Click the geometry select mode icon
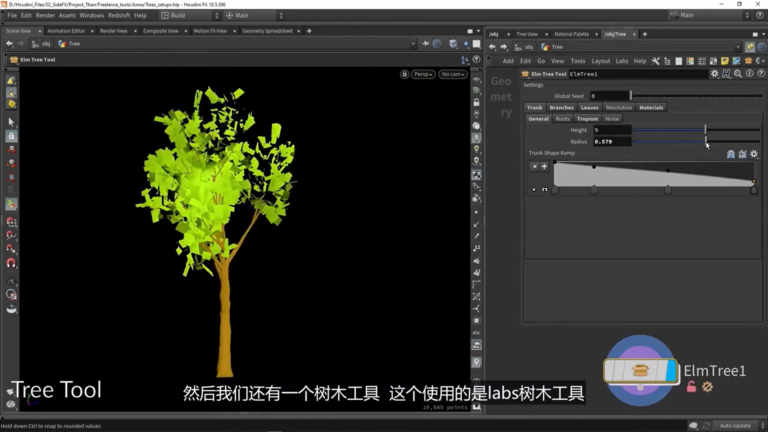Screen dimensions: 768x432 pos(11,93)
